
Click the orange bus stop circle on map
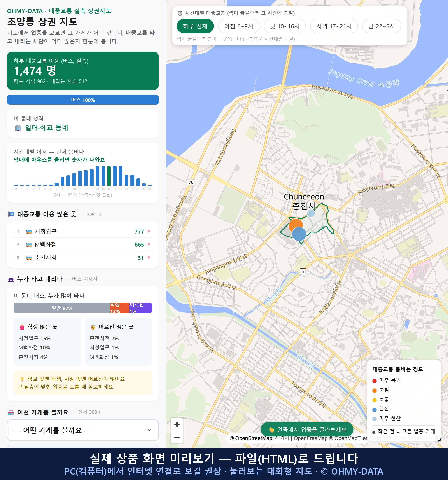296,225
